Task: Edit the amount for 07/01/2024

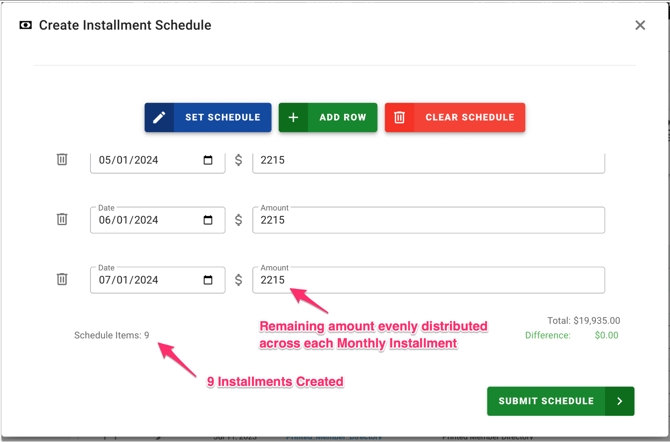Action: pos(428,281)
